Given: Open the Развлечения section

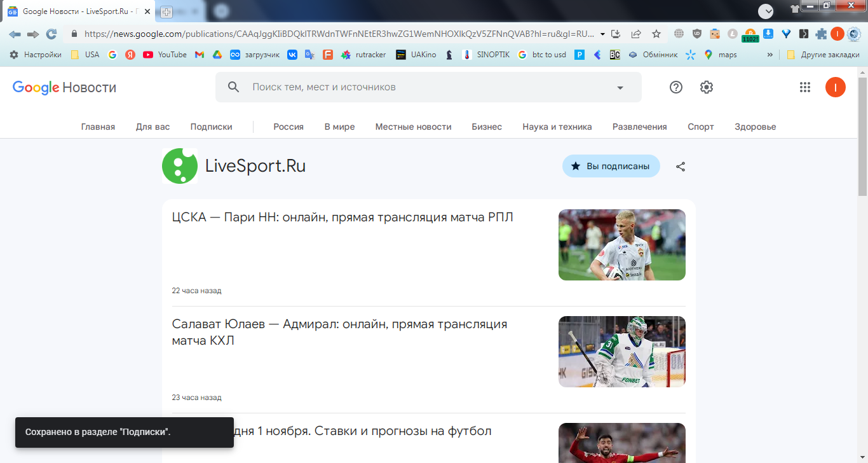Looking at the screenshot, I should pyautogui.click(x=640, y=127).
